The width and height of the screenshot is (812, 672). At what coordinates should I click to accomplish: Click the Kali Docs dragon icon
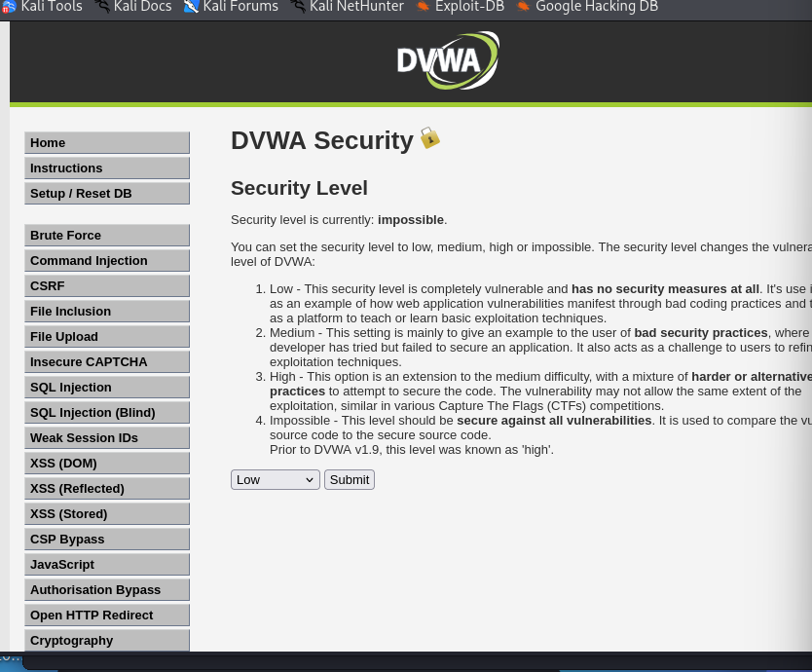pyautogui.click(x=102, y=6)
